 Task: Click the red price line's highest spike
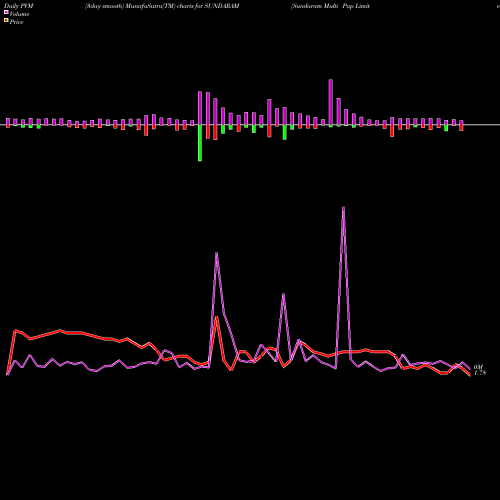pyautogui.click(x=217, y=317)
